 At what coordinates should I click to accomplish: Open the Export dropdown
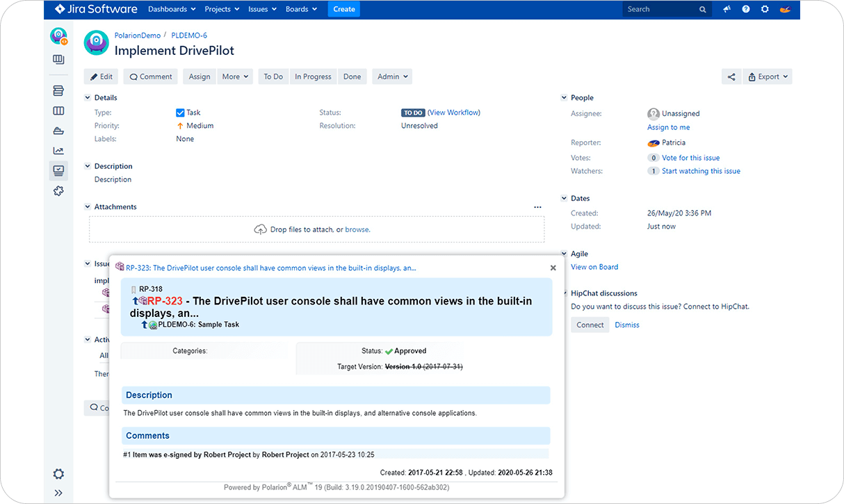click(768, 76)
